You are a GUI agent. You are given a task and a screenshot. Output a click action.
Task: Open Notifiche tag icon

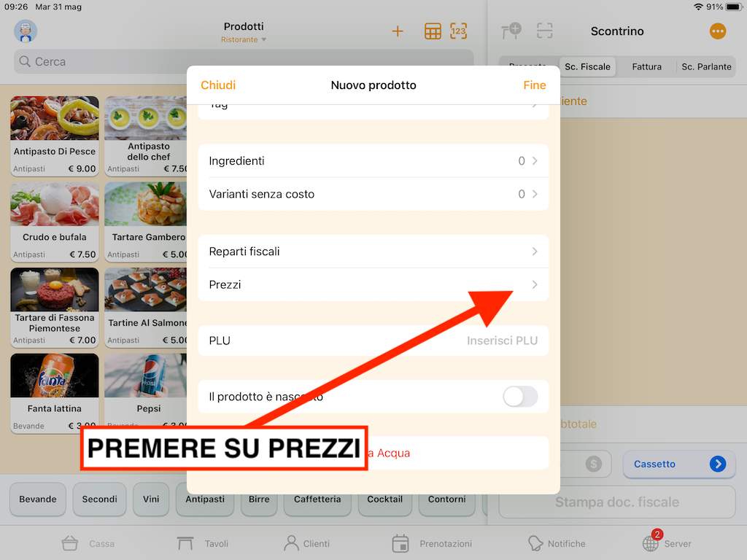point(535,543)
